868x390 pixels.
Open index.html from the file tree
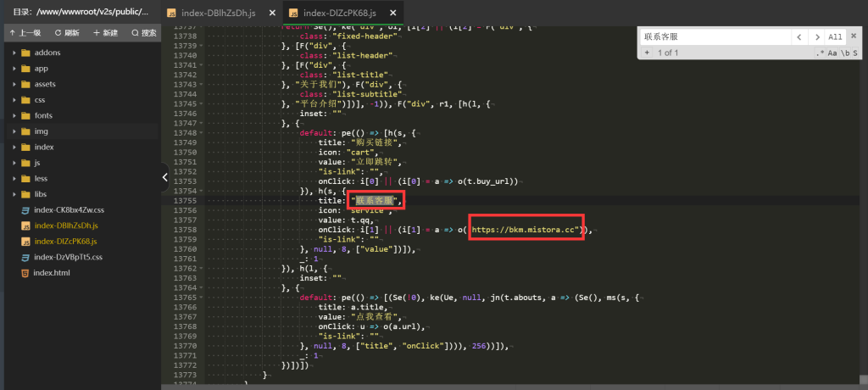coord(52,272)
